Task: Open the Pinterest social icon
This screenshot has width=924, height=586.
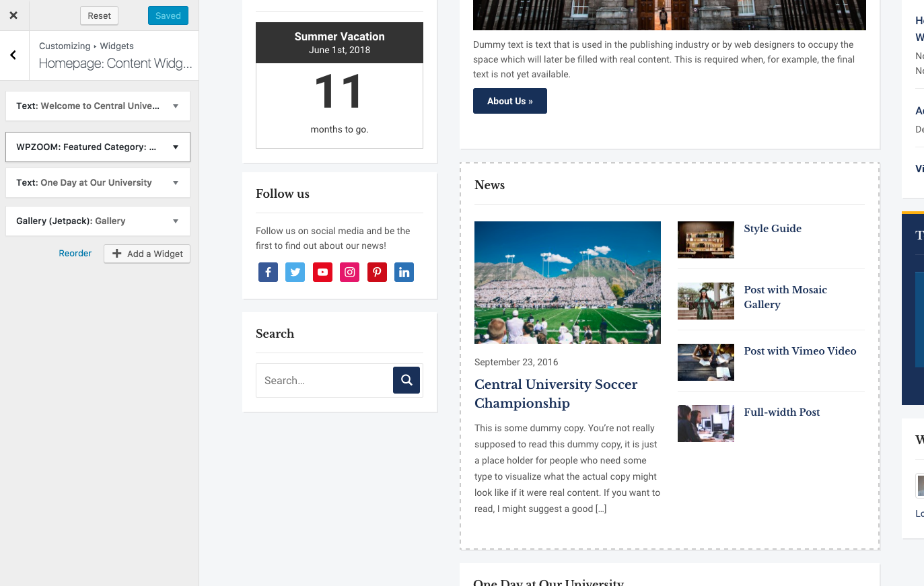Action: click(x=377, y=272)
